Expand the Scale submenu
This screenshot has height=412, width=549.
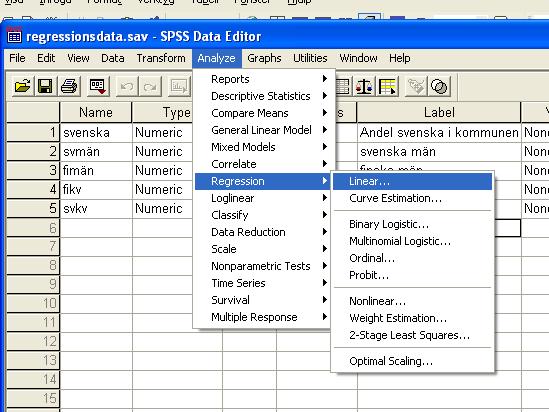click(x=262, y=249)
